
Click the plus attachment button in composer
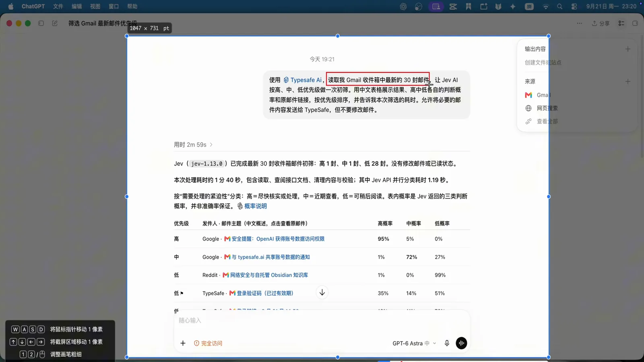coord(183,343)
